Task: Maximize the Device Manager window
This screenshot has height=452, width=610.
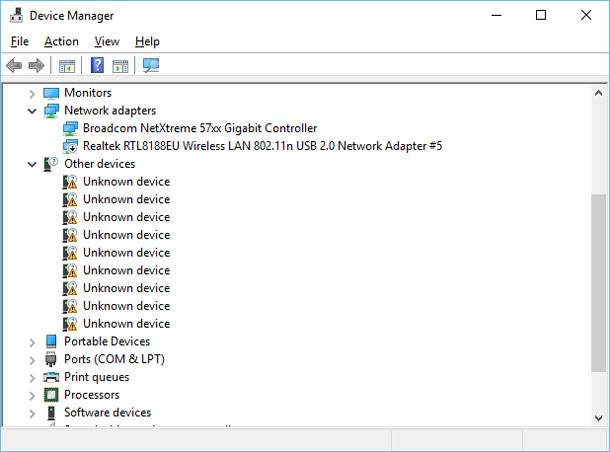Action: point(541,16)
